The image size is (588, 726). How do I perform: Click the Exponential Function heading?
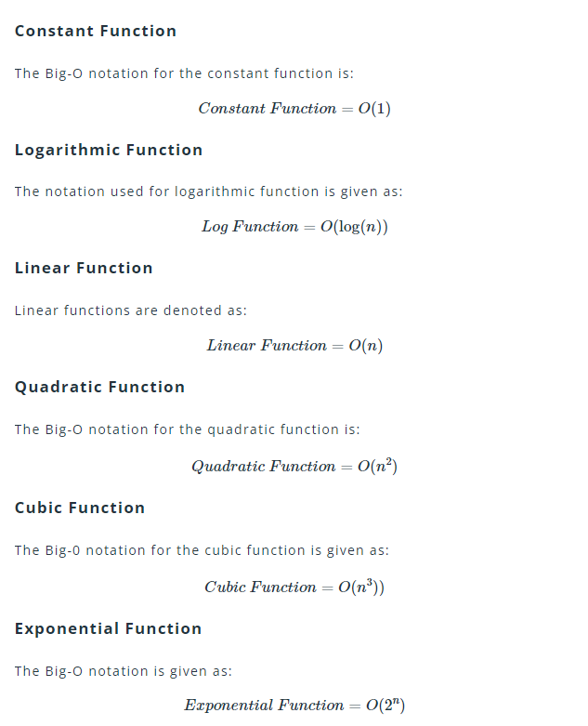tap(109, 628)
